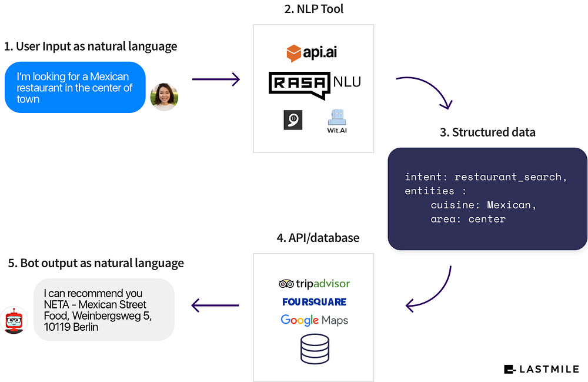Screen dimensions: 588x382
Task: Click the heading '3. Structured data'
Action: tap(487, 132)
